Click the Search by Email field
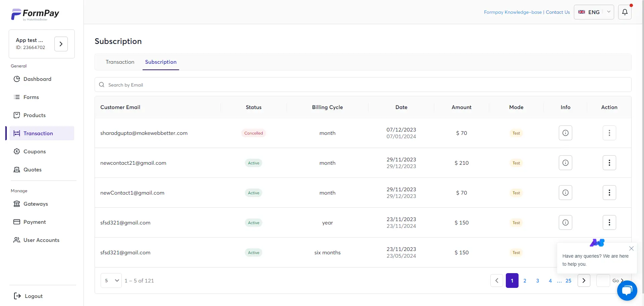 click(235, 85)
